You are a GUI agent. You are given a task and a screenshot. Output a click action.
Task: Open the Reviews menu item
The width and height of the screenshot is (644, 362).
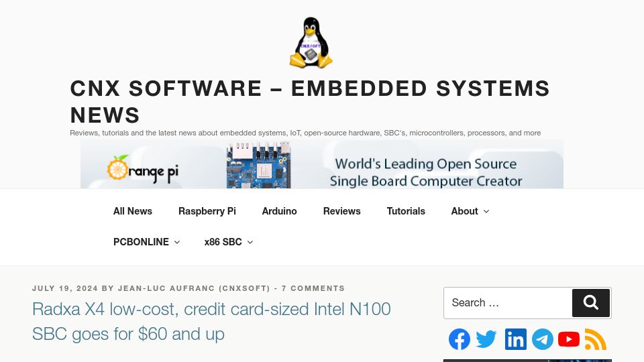(x=341, y=211)
